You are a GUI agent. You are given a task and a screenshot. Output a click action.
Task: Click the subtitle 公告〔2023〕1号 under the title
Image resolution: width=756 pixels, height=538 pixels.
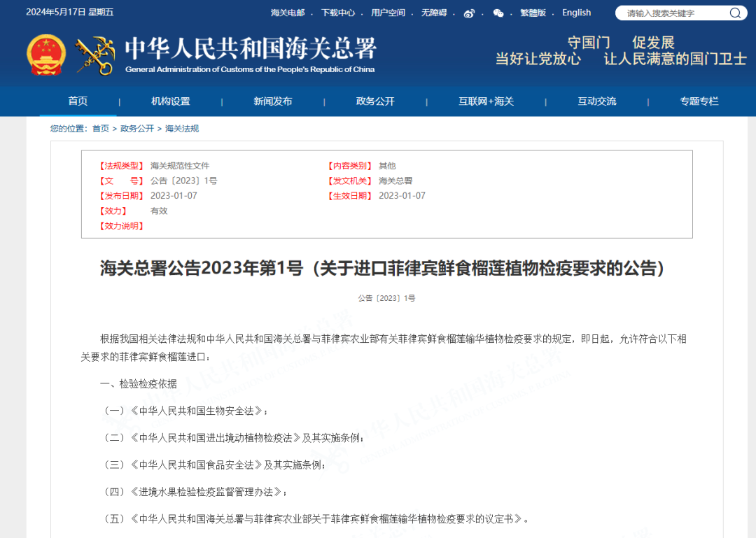[386, 298]
